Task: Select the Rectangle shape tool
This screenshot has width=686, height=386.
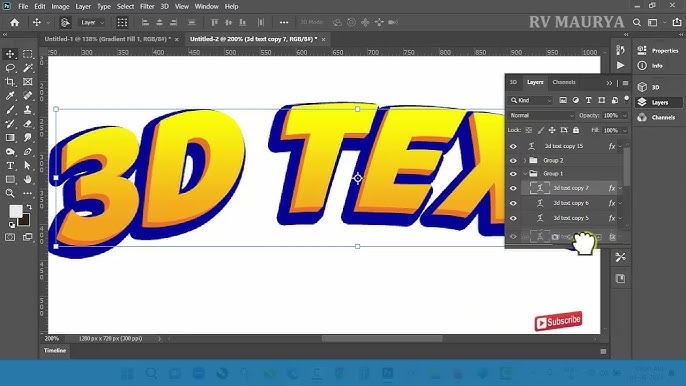Action: click(x=10, y=179)
